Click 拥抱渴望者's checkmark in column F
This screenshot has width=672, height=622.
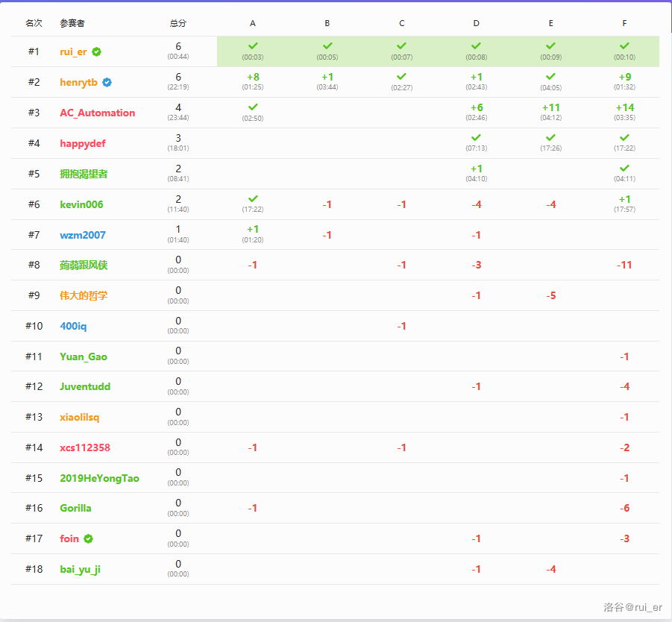(x=624, y=169)
